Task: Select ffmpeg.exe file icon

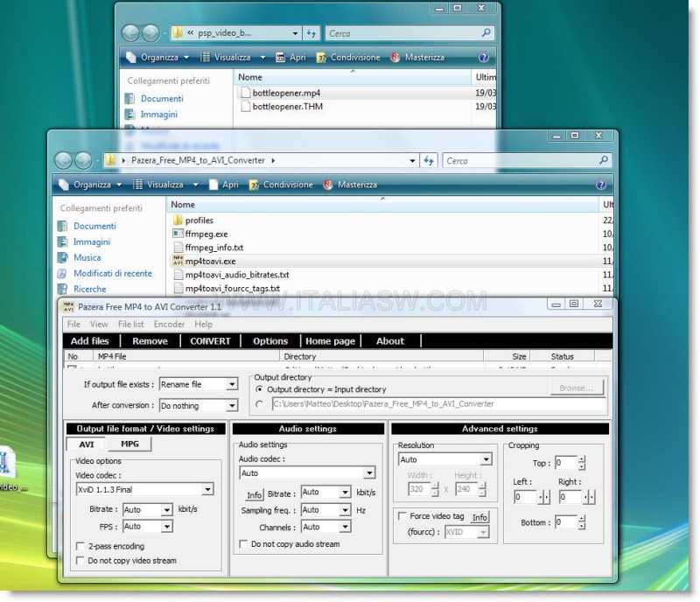Action: click(x=178, y=234)
